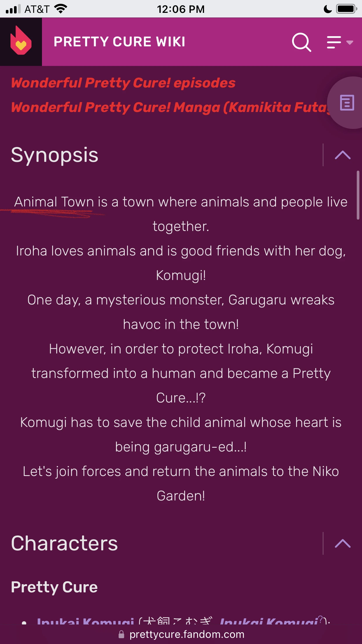Collapse the Synopsis section chevron
Viewport: 362px width, 644px height.
342,155
